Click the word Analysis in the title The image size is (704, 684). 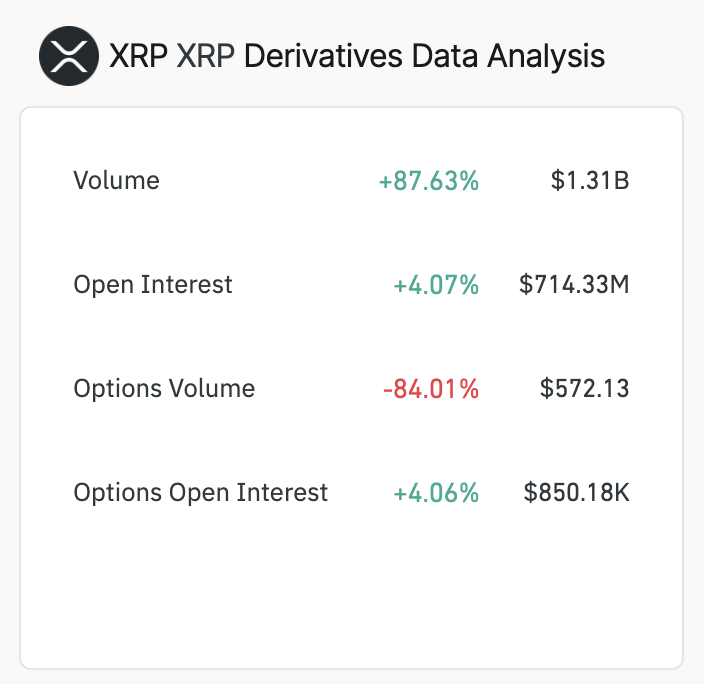(x=546, y=55)
